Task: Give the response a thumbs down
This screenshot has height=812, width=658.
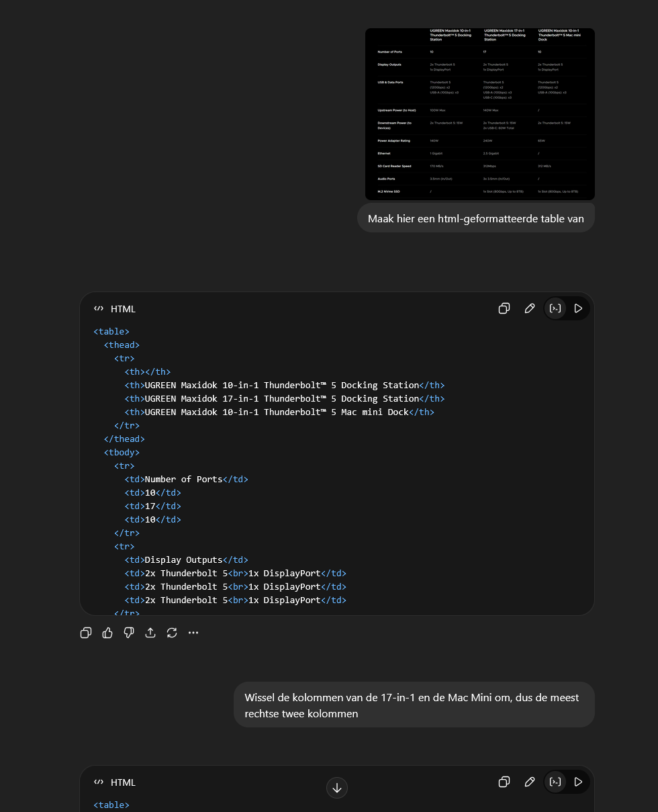Action: coord(129,633)
